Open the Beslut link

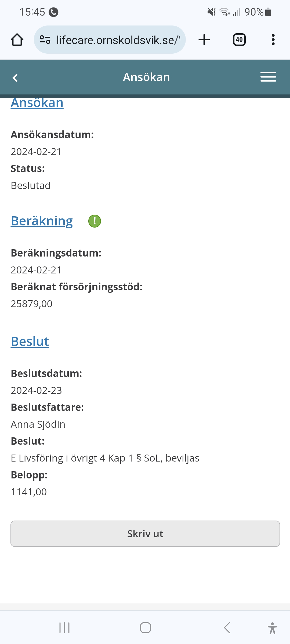point(30,342)
